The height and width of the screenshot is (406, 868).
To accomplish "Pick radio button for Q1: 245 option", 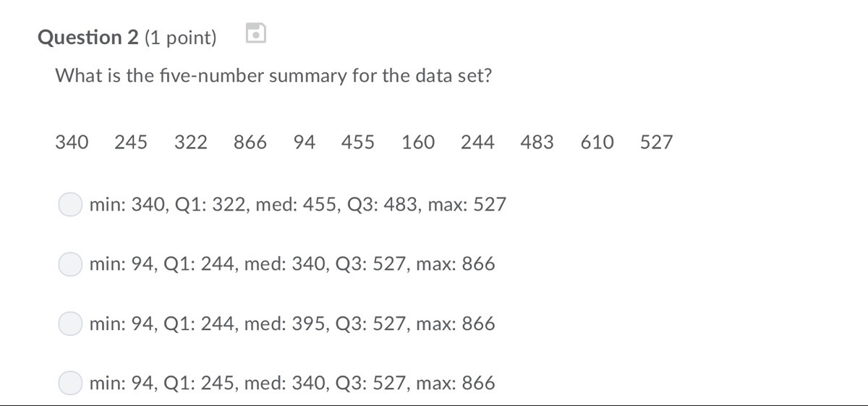I will click(70, 383).
